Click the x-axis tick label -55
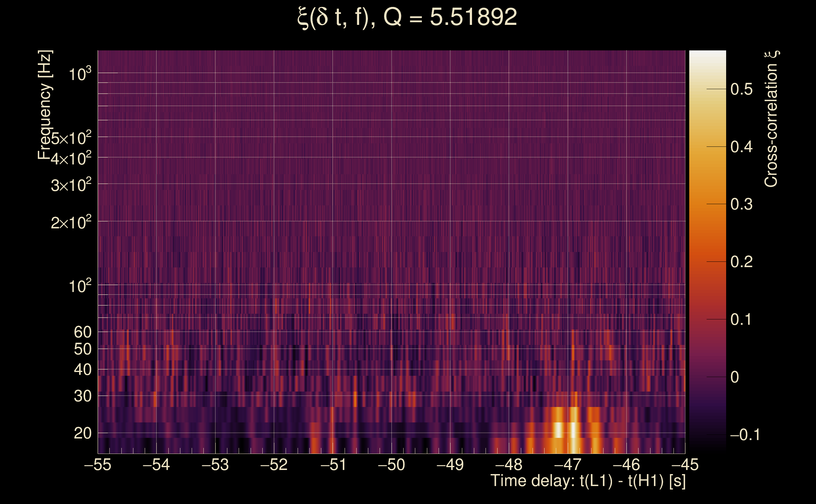The image size is (816, 504). 97,465
